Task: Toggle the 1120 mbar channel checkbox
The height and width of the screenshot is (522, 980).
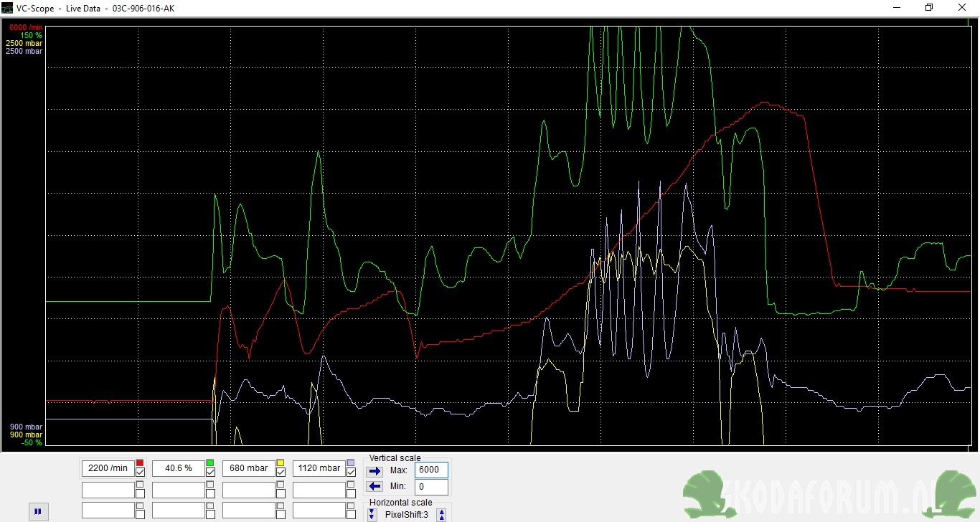Action: (351, 473)
